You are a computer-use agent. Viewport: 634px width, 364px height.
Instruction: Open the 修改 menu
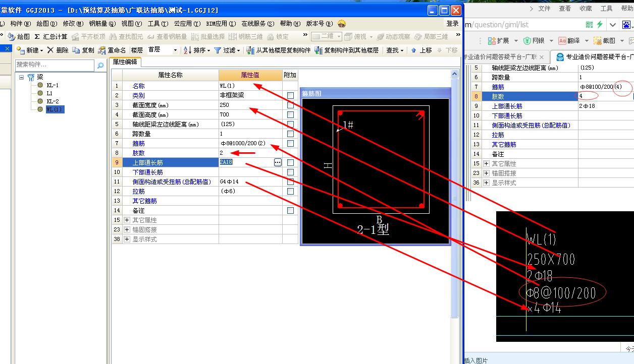pos(73,24)
